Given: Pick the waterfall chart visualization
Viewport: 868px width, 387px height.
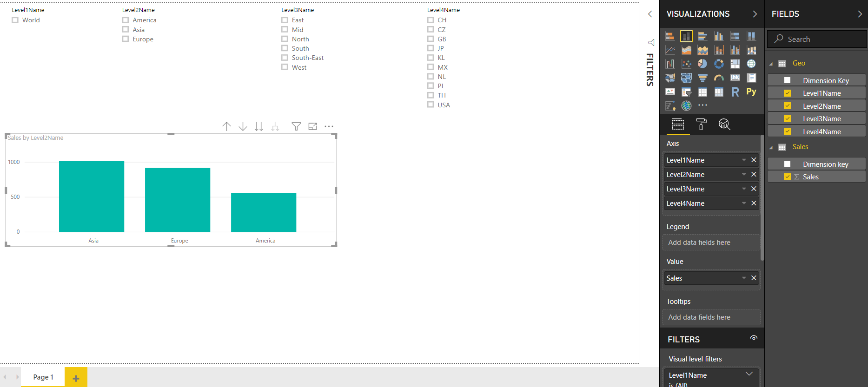Looking at the screenshot, I should coord(670,64).
